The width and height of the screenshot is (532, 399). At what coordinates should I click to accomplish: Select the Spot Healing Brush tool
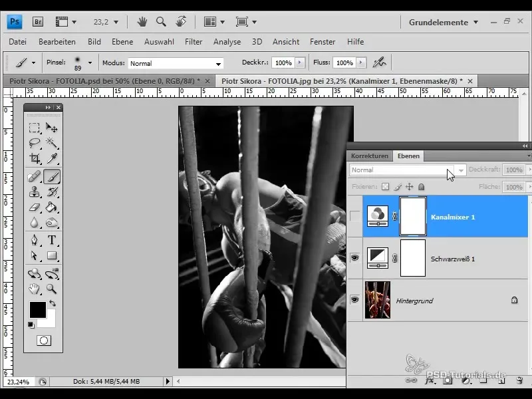point(34,177)
